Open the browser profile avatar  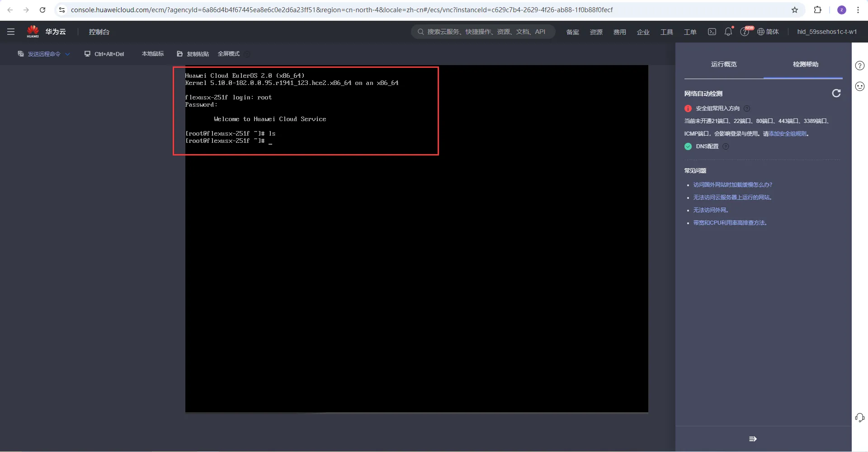(x=842, y=10)
